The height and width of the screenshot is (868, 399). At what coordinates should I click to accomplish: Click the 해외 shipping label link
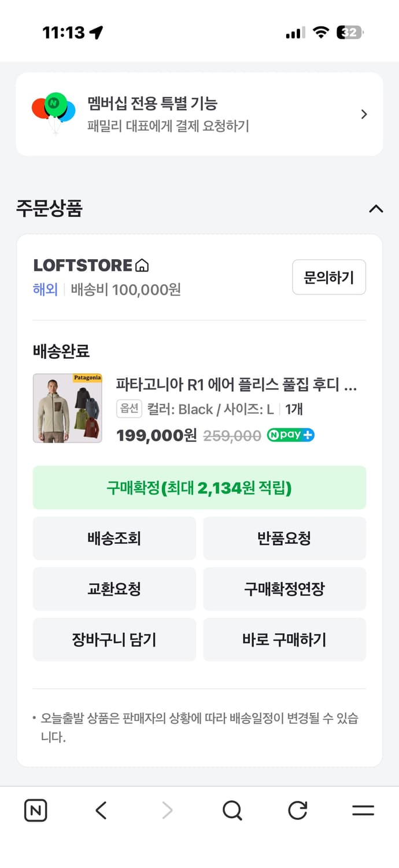[x=45, y=289]
